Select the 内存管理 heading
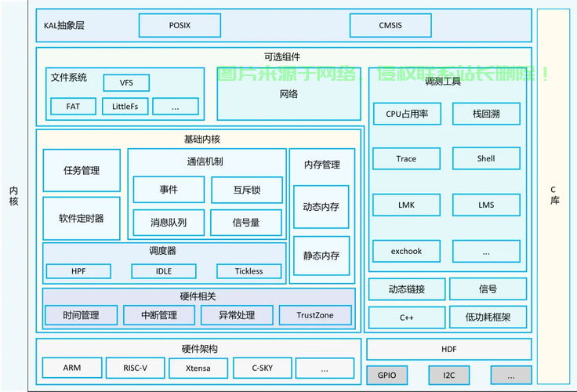The image size is (577, 392). [x=322, y=165]
